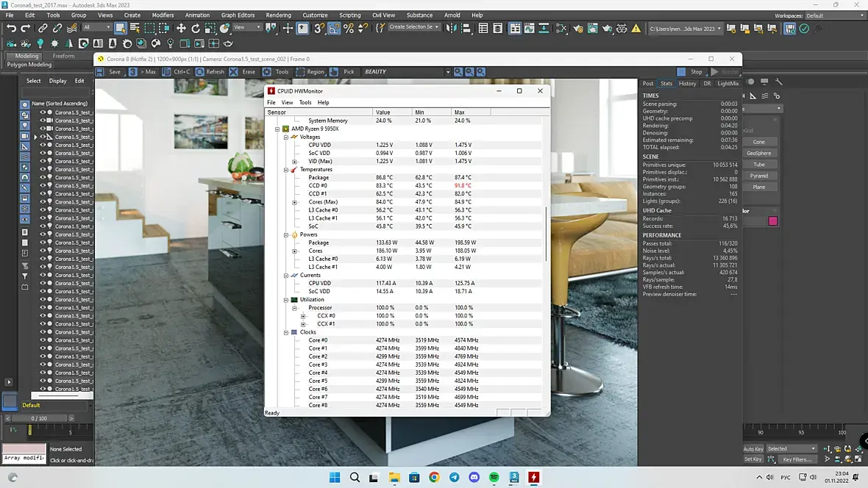Collapse the Temperatures group in HWMonitor
The width and height of the screenshot is (868, 488).
click(286, 170)
